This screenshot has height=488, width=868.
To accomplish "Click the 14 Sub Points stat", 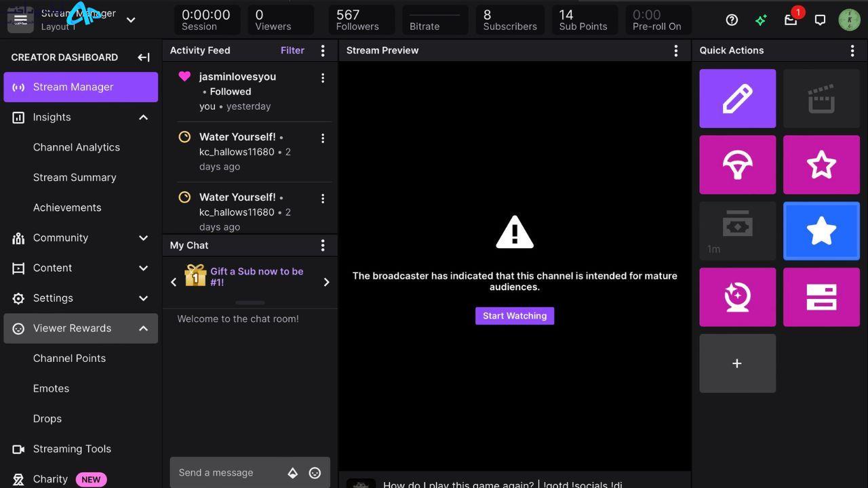I will click(585, 20).
